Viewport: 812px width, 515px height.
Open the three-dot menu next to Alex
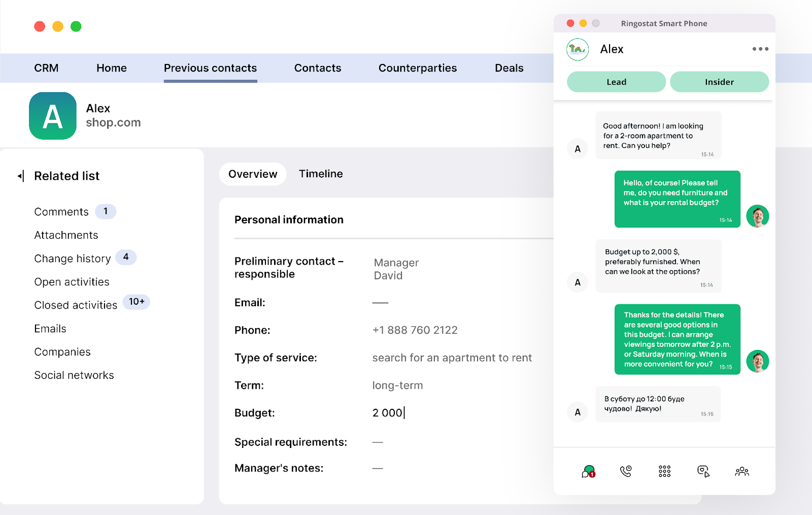pos(760,49)
